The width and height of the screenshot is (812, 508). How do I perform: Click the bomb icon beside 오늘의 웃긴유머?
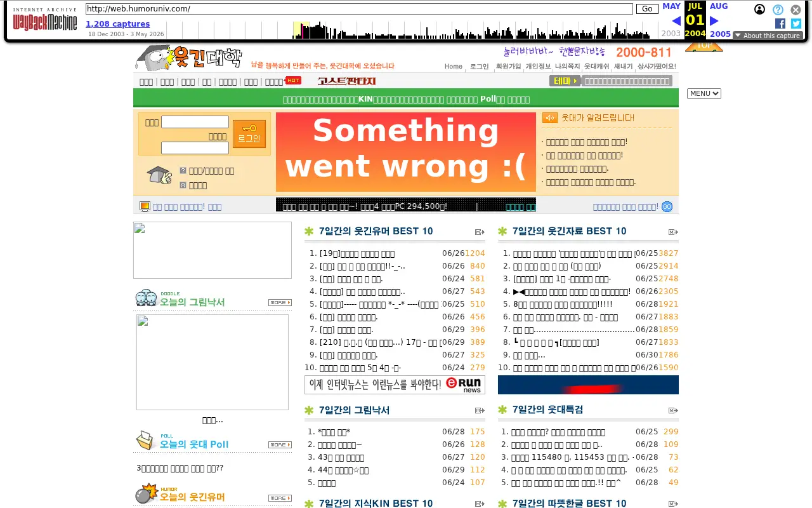click(147, 494)
